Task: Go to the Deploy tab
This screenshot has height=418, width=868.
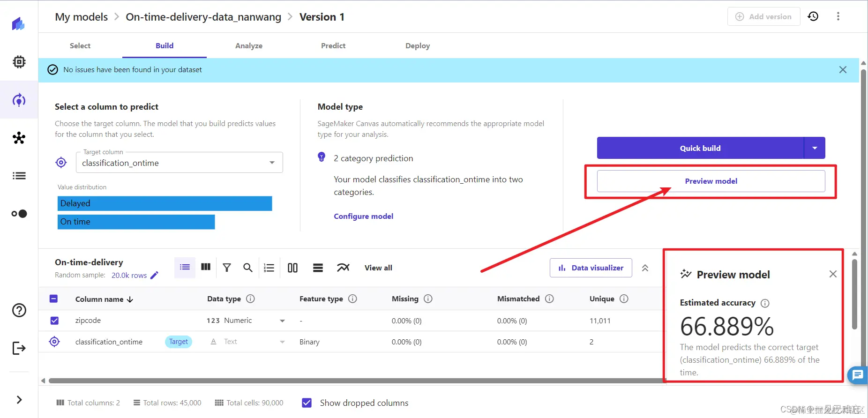Action: [418, 46]
